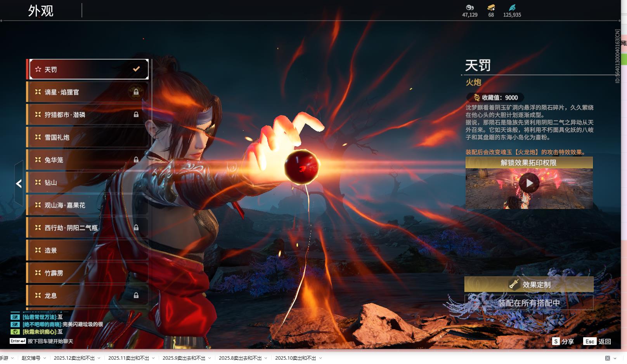Click the lock icon on 兔华笼
The height and width of the screenshot is (364, 627).
tap(136, 160)
